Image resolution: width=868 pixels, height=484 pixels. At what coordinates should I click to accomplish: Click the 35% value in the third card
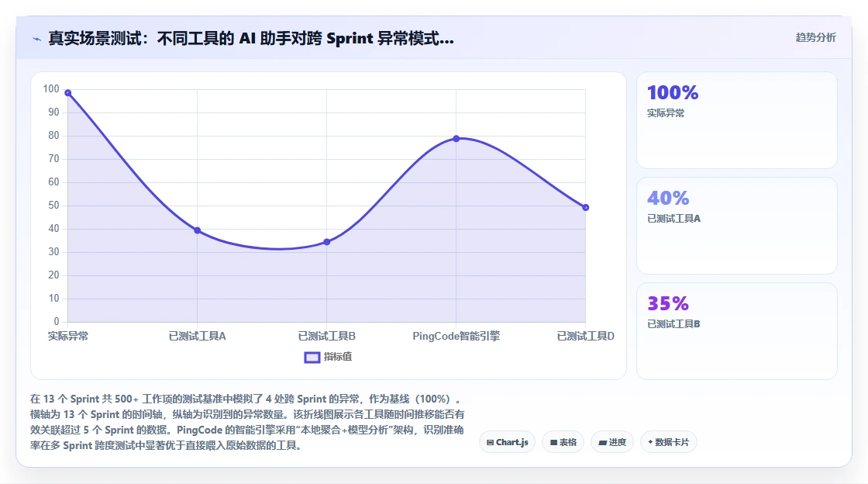pos(668,303)
